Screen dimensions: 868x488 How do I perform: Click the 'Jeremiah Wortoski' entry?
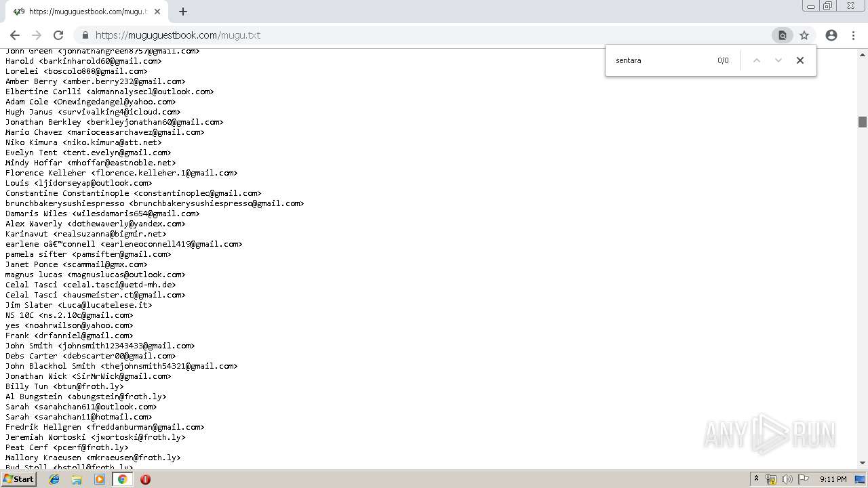click(x=96, y=437)
